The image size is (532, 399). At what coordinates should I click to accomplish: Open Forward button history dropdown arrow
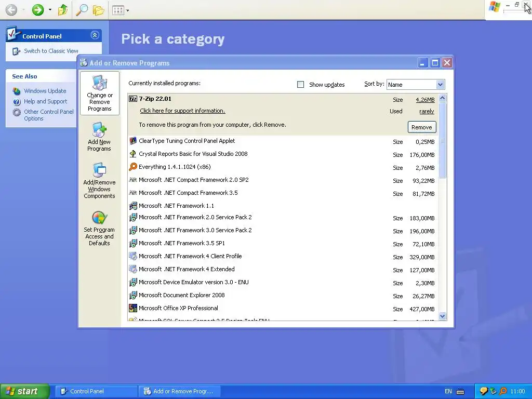(50, 10)
